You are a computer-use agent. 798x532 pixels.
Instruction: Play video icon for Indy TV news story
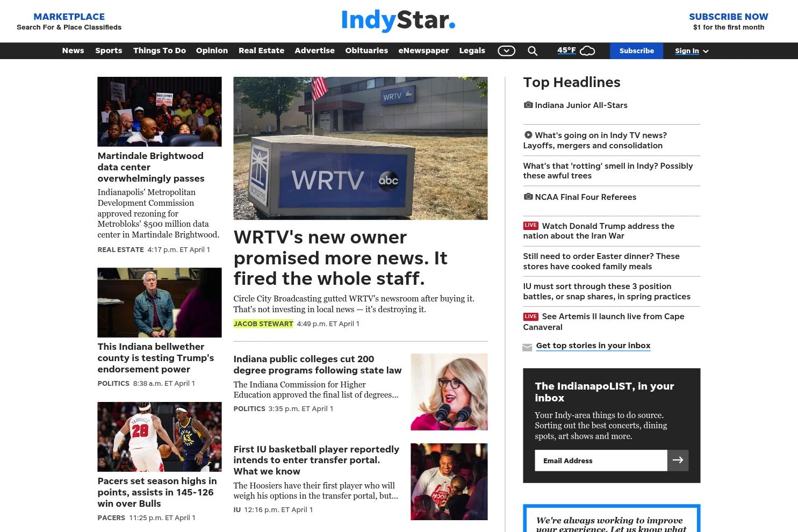[x=528, y=135]
